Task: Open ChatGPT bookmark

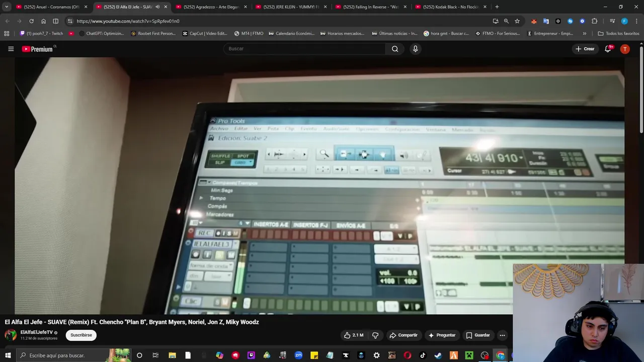Action: tap(101, 34)
